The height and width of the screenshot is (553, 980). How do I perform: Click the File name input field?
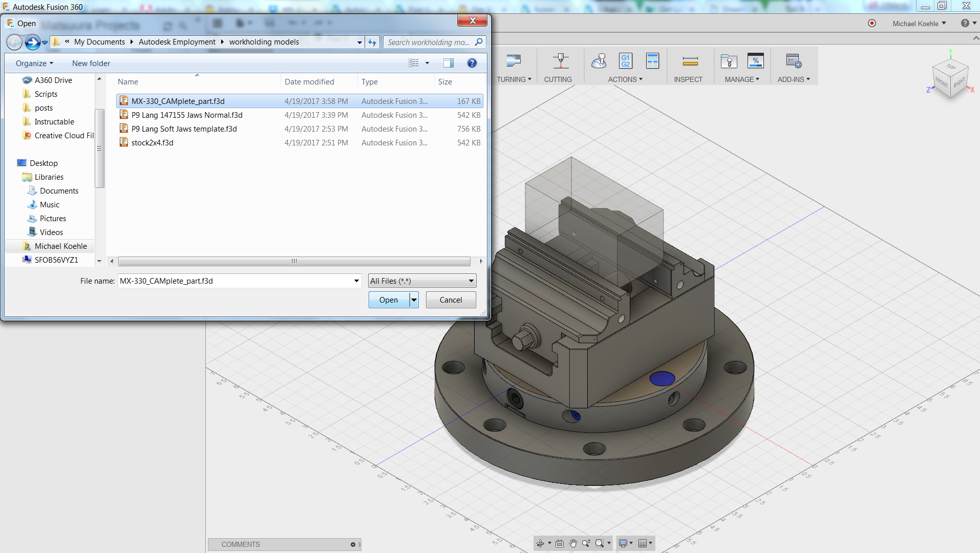coord(235,281)
